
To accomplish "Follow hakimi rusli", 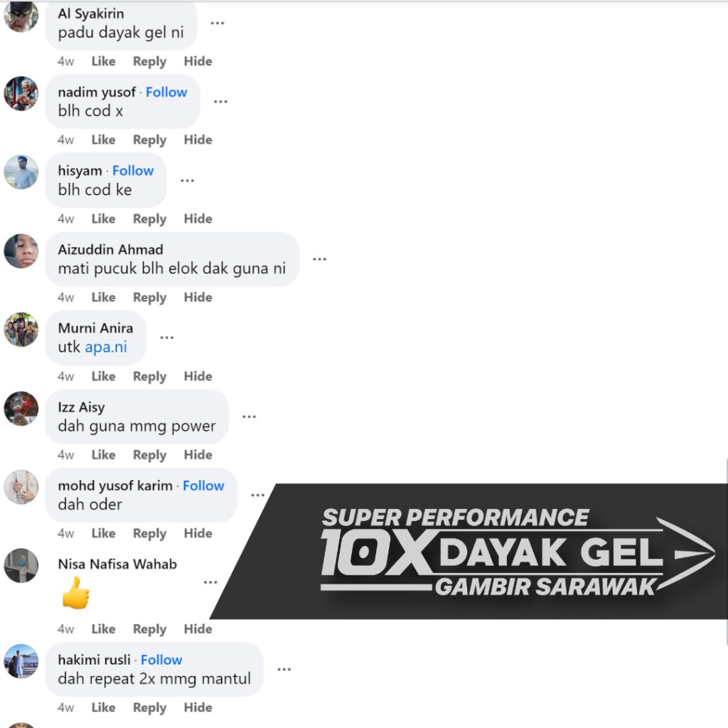I will [x=161, y=660].
